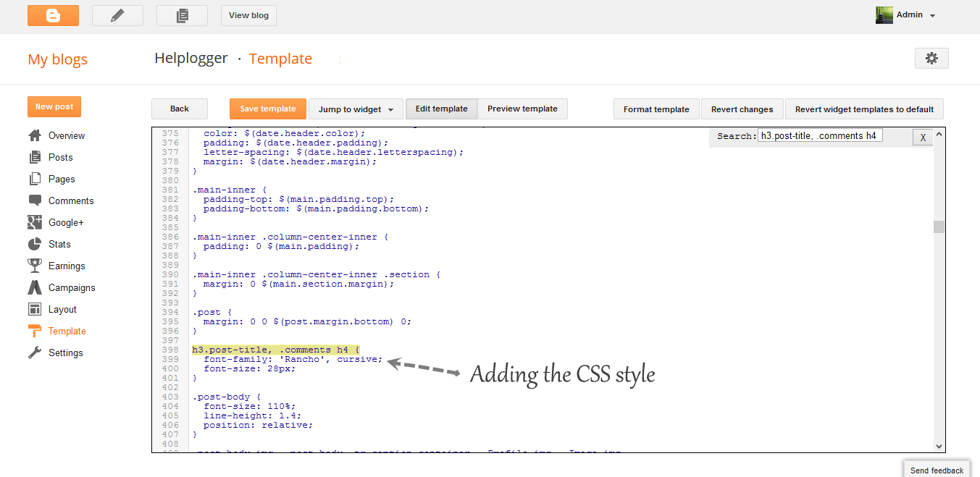This screenshot has height=477, width=980.
Task: Click the Overview house icon
Action: 35,135
